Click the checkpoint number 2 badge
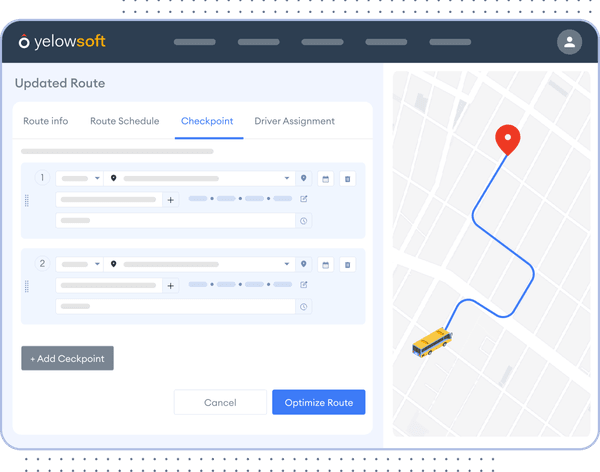Screen dimensions: 600x472 (x=42, y=263)
